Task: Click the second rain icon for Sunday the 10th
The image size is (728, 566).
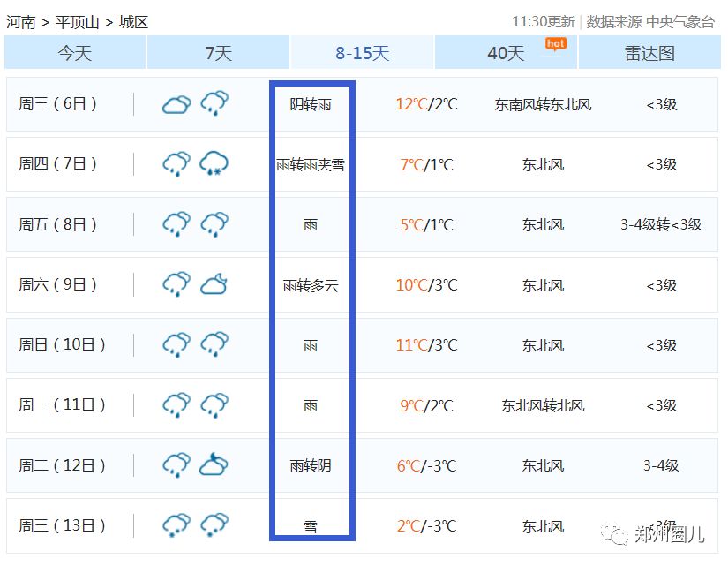Action: (214, 344)
